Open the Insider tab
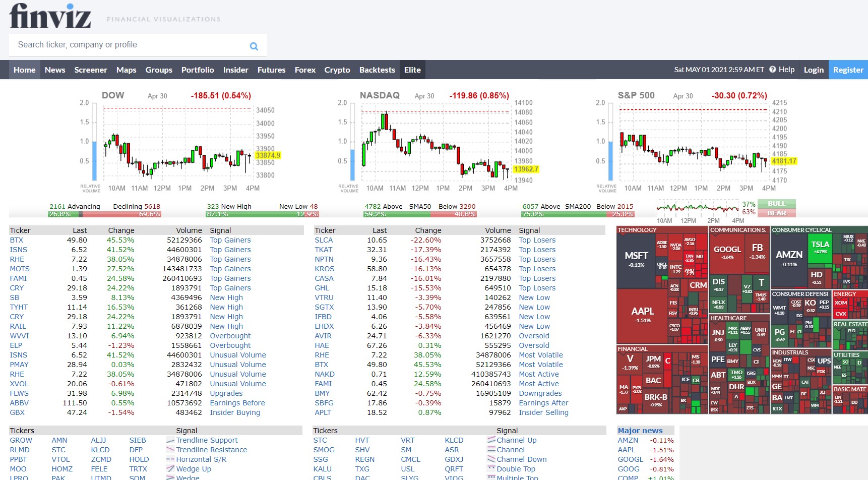Viewport: 868px width, 480px height. pos(236,70)
